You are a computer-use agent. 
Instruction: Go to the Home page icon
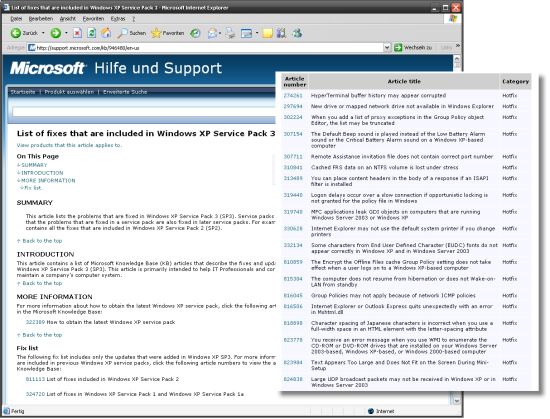tap(106, 33)
